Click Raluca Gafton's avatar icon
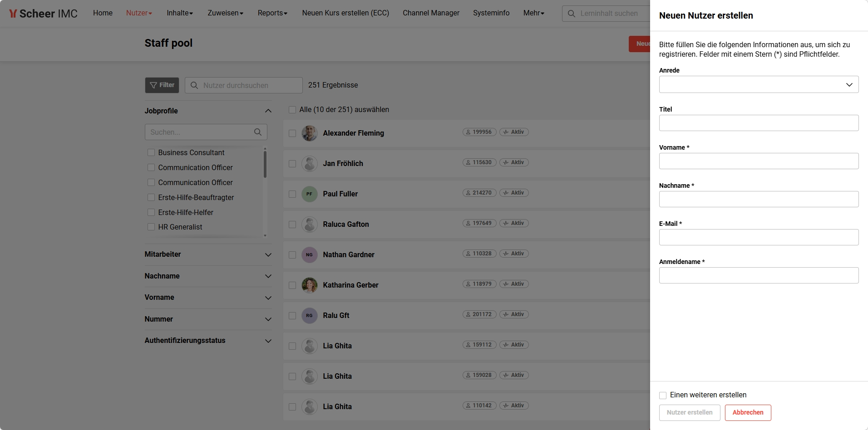Image resolution: width=868 pixels, height=430 pixels. [310, 225]
